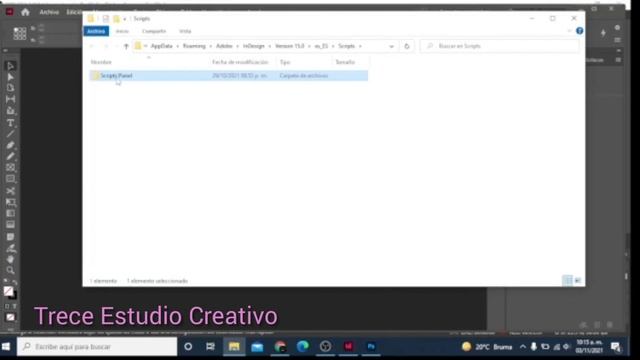Open the notification center icon
The height and width of the screenshot is (360, 640).
click(x=616, y=347)
